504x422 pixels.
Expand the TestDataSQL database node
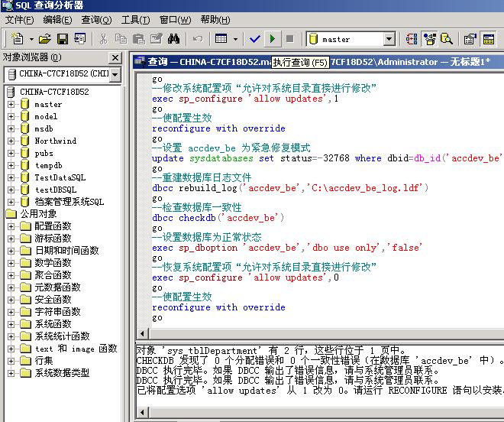click(x=11, y=177)
